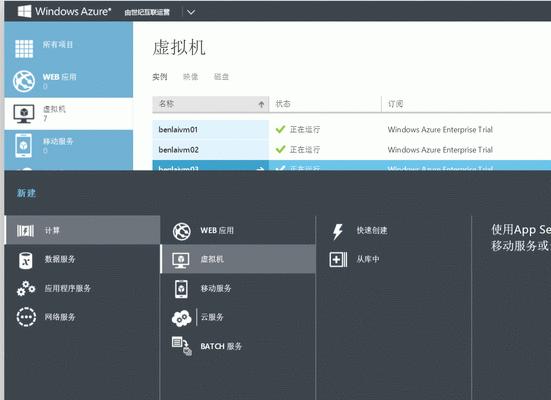Choose the 计算 menu item label
Image resolution: width=551 pixels, height=400 pixels.
(52, 231)
